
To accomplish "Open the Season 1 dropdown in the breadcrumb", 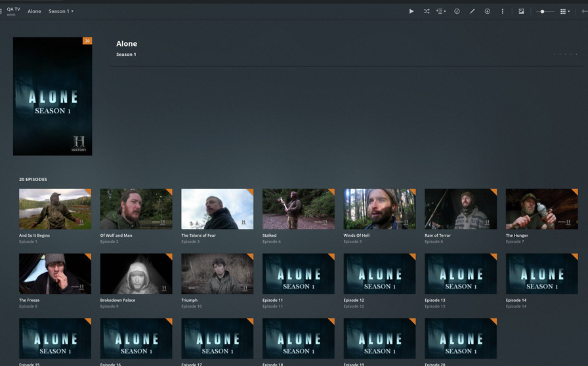I will [61, 11].
